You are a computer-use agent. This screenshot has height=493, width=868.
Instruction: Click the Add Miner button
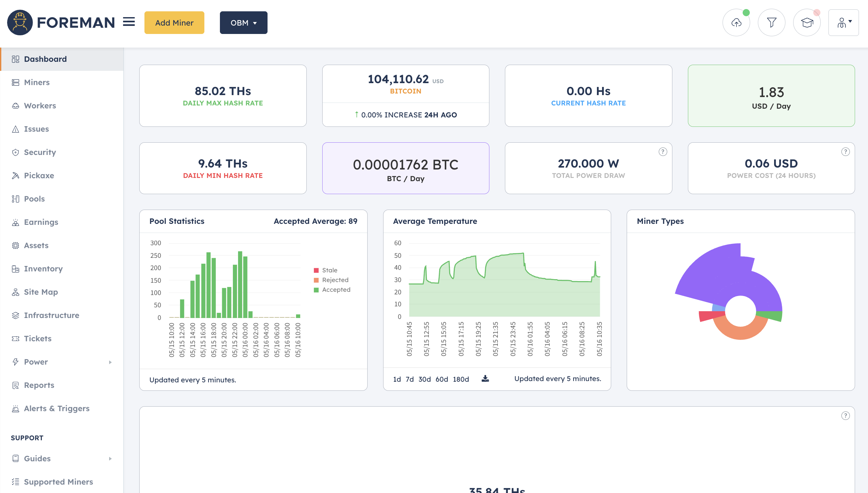(x=174, y=23)
